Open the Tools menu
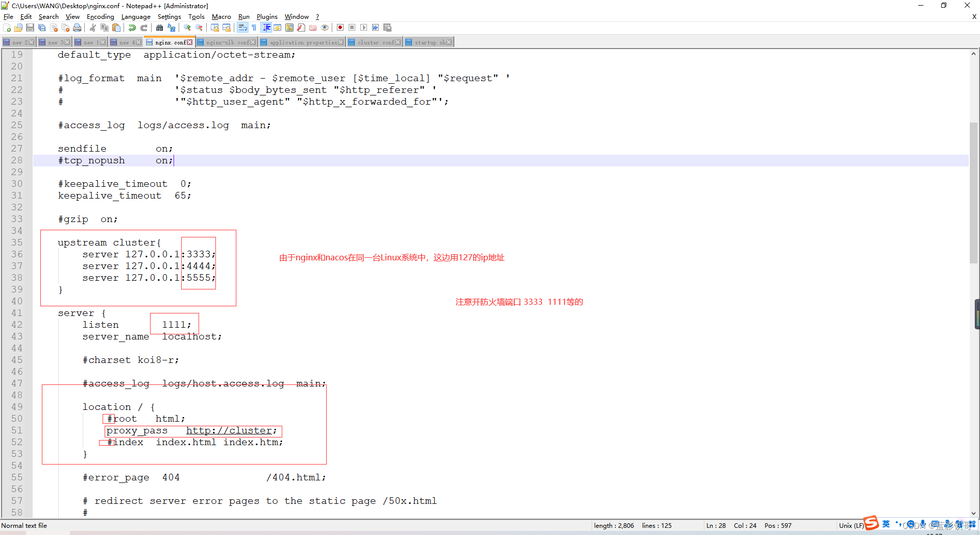 197,17
